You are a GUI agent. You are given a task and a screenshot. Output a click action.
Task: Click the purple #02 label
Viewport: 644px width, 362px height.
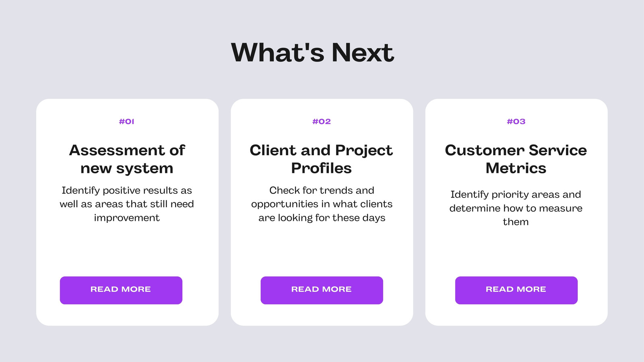322,121
